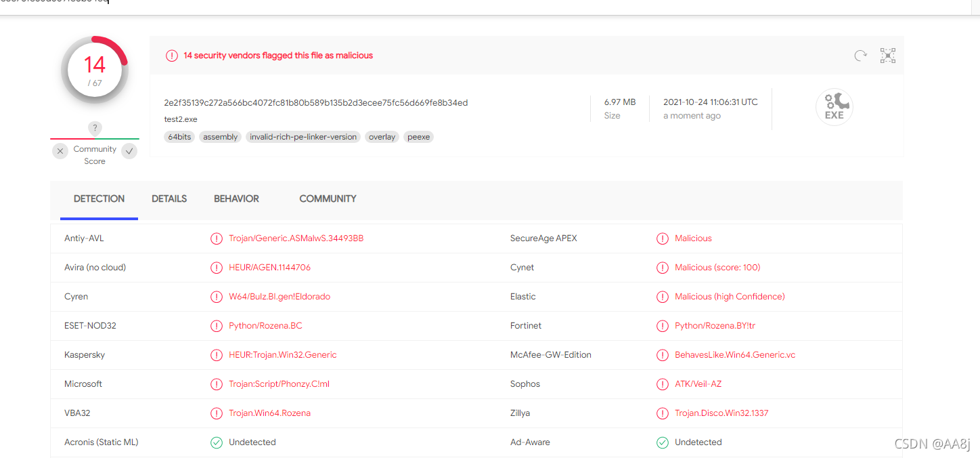The image size is (980, 458).
Task: Click the 6.97 MB size value
Action: [x=620, y=102]
